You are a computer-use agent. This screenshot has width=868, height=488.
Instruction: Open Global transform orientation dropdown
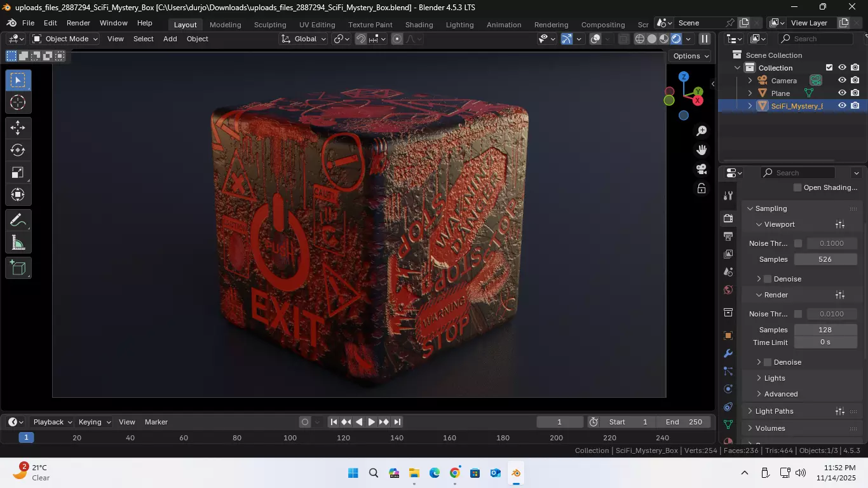pos(304,39)
